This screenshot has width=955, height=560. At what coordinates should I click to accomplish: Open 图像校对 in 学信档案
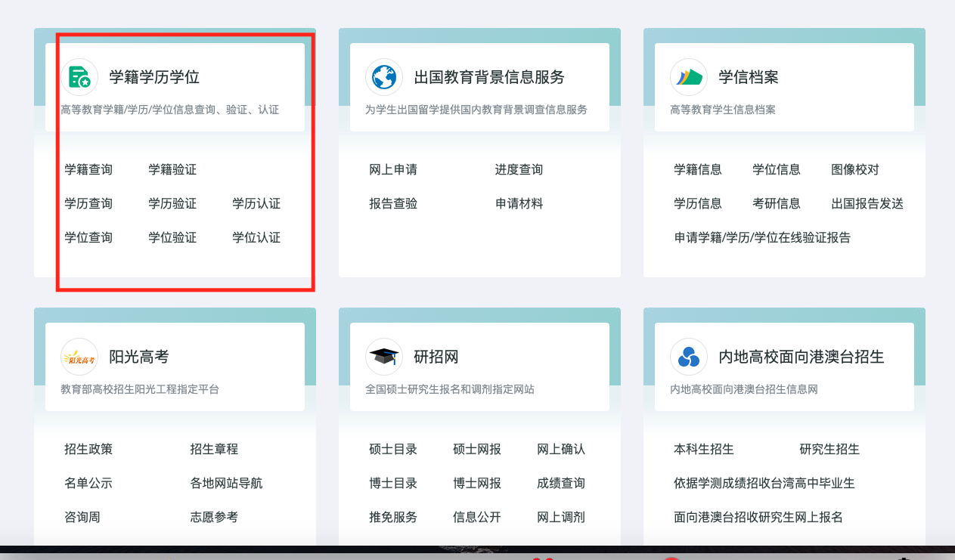pos(855,170)
